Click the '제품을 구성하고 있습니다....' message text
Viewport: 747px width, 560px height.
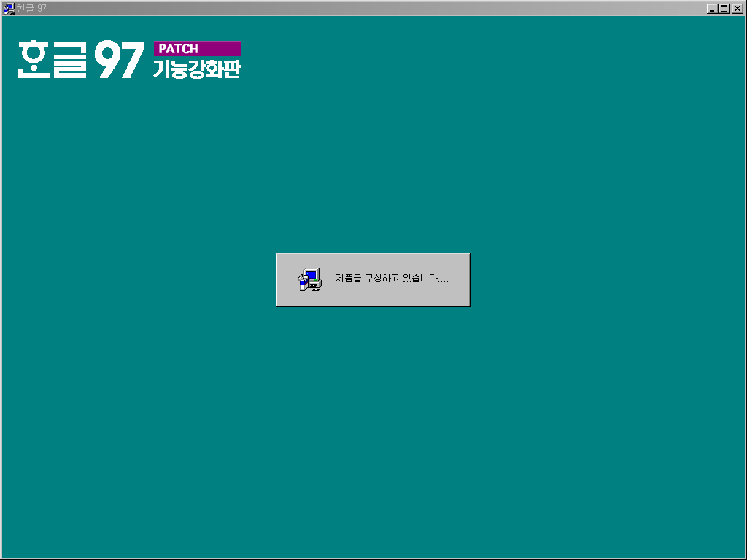392,278
